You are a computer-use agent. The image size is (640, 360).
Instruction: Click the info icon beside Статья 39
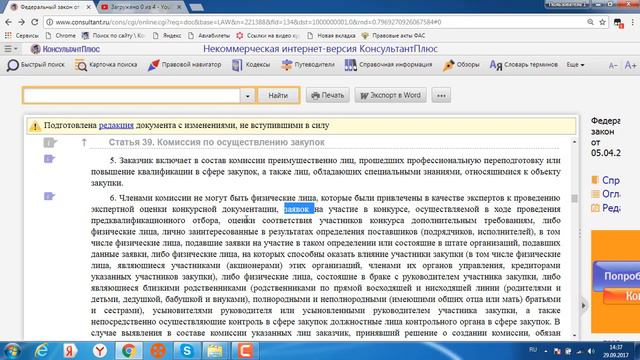coord(50,142)
